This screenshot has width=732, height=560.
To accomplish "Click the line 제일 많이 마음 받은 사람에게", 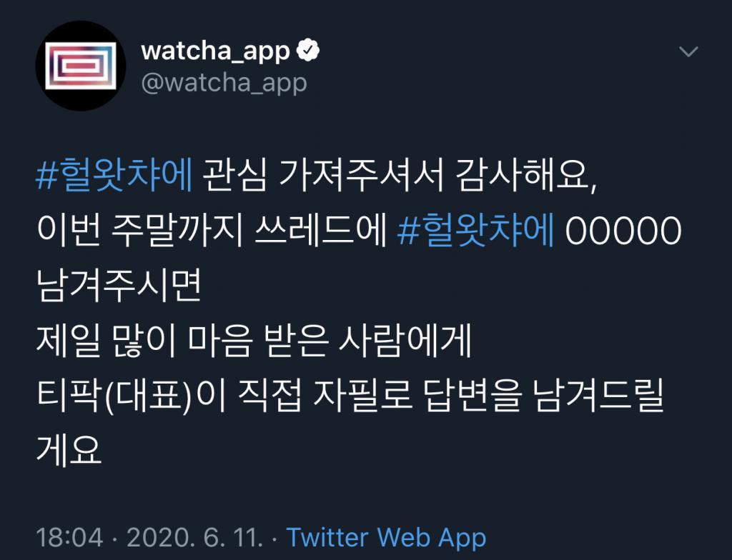I will tap(254, 340).
